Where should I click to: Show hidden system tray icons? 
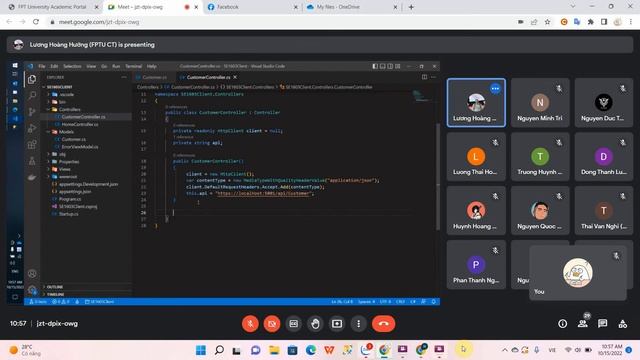[504, 350]
